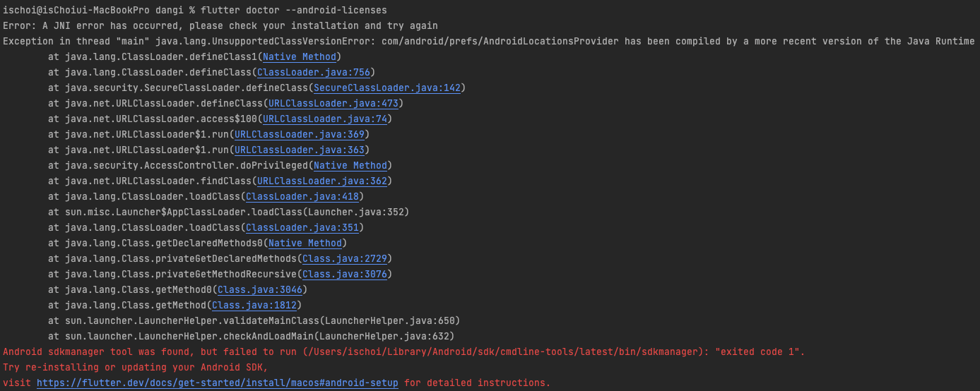This screenshot has width=980, height=391.
Task: Open the ClassLoader.java:351 link
Action: 302,227
